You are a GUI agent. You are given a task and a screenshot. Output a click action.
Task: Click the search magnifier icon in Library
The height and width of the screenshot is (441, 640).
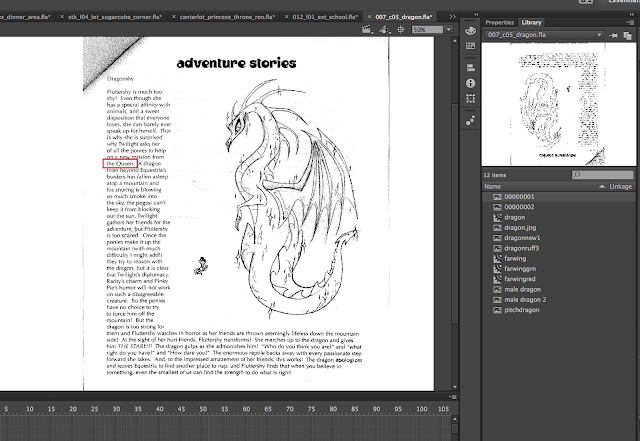pyautogui.click(x=576, y=175)
